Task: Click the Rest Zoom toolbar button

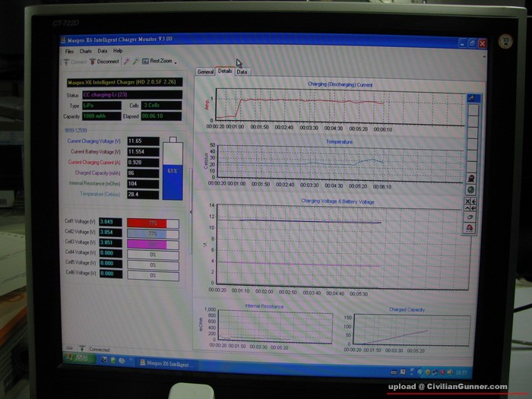Action: point(159,61)
